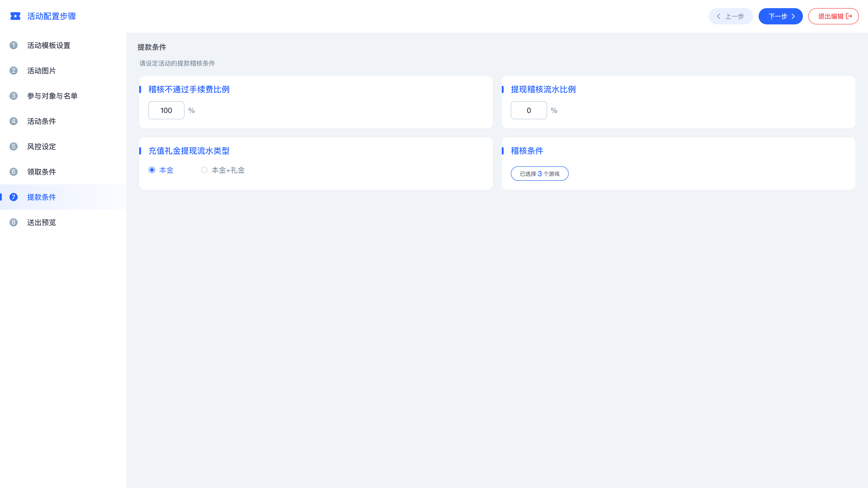Click the exit arrow icon in 退出编辑
This screenshot has height=488, width=868.
coord(849,16)
